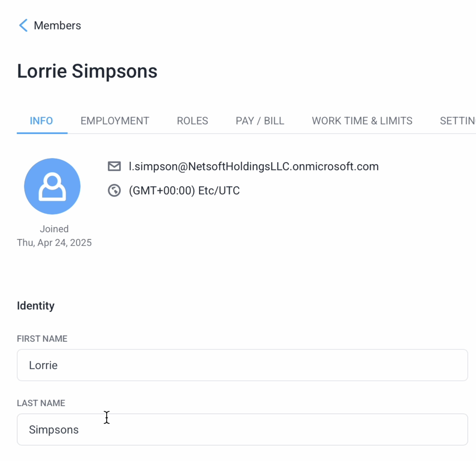Open the EMPLOYMENT tab
Screen dimensions: 476x461
[x=115, y=121]
